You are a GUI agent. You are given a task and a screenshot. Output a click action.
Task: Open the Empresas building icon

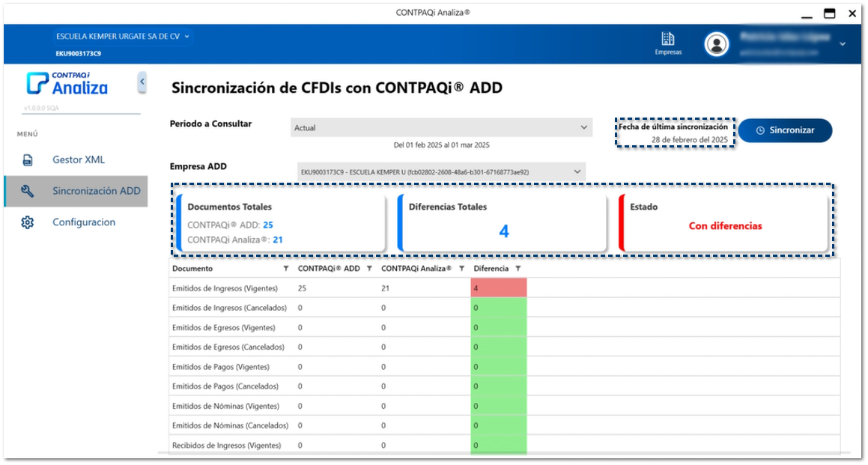click(667, 39)
